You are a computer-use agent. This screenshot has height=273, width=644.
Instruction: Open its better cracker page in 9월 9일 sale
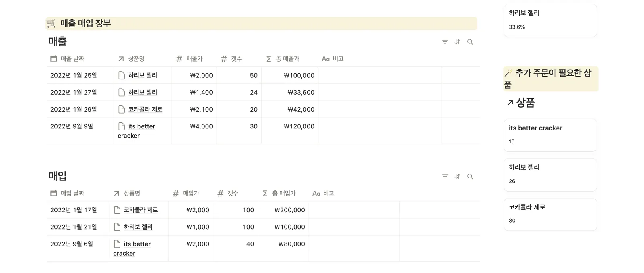(x=136, y=131)
